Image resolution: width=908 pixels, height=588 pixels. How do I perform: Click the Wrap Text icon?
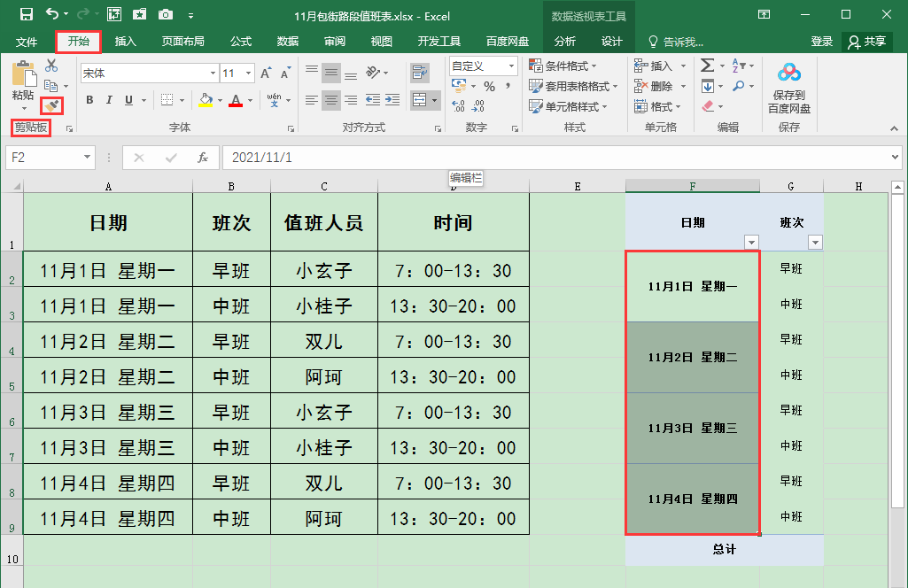(x=419, y=73)
